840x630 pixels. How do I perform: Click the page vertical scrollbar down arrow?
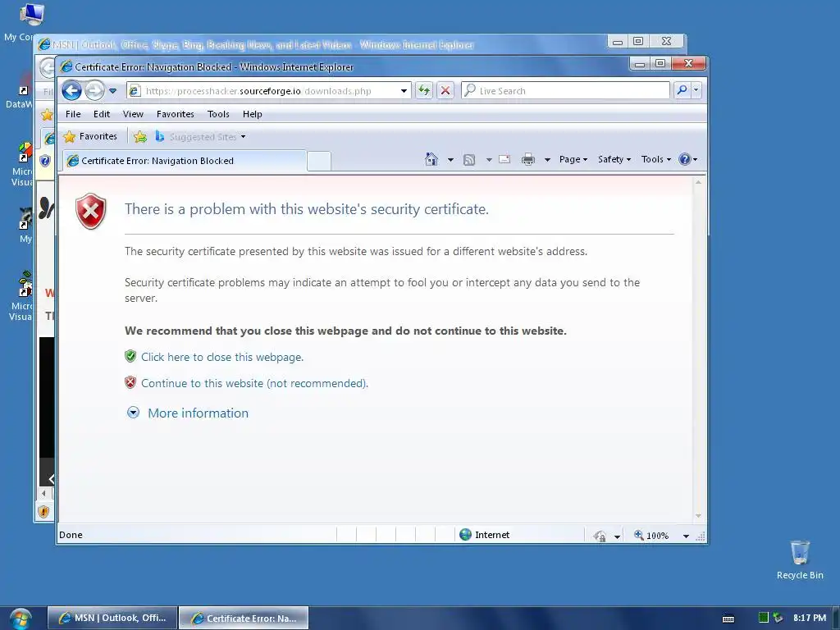tap(698, 516)
